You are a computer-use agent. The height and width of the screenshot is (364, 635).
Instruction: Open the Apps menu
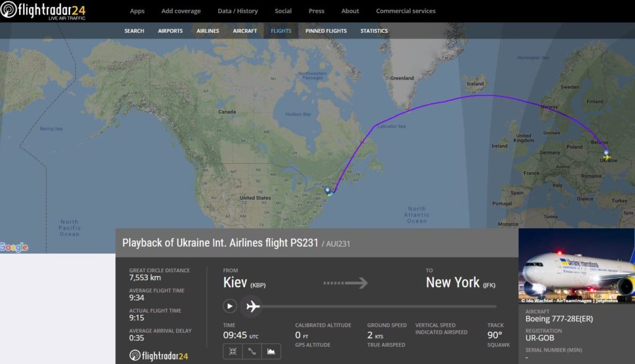click(137, 11)
